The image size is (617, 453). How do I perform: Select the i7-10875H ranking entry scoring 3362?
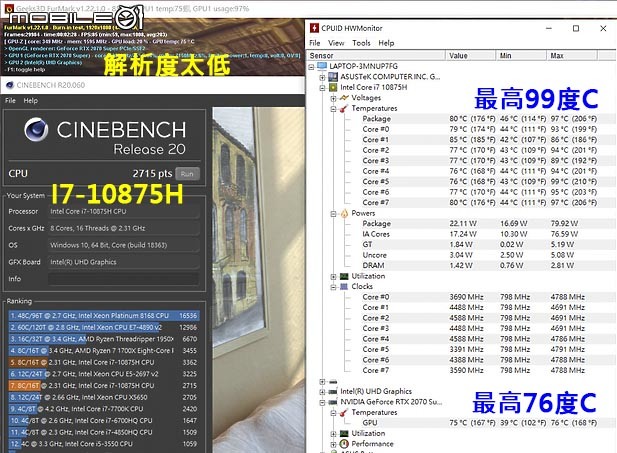(104, 362)
